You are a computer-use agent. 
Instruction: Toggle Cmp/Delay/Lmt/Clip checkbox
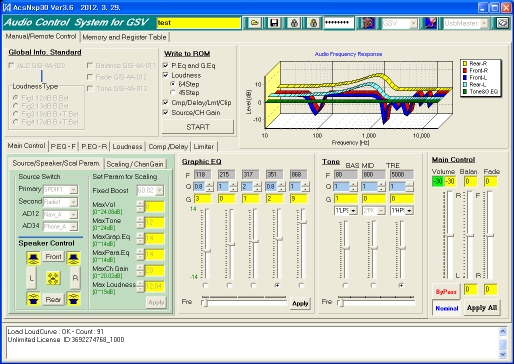click(x=166, y=102)
